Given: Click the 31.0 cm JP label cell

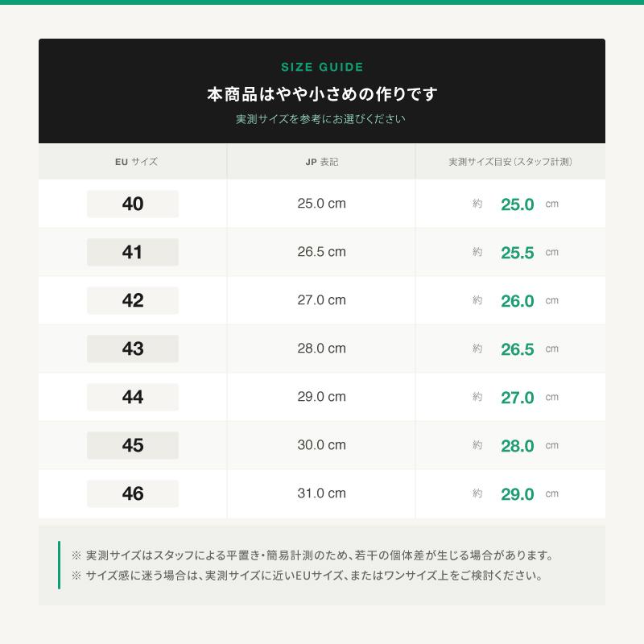Looking at the screenshot, I should [x=321, y=493].
